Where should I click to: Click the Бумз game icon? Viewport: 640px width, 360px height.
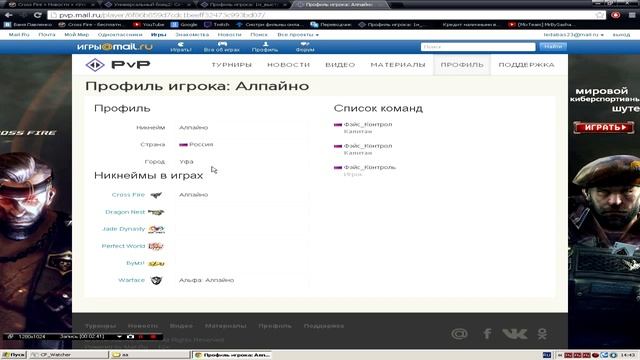click(156, 264)
